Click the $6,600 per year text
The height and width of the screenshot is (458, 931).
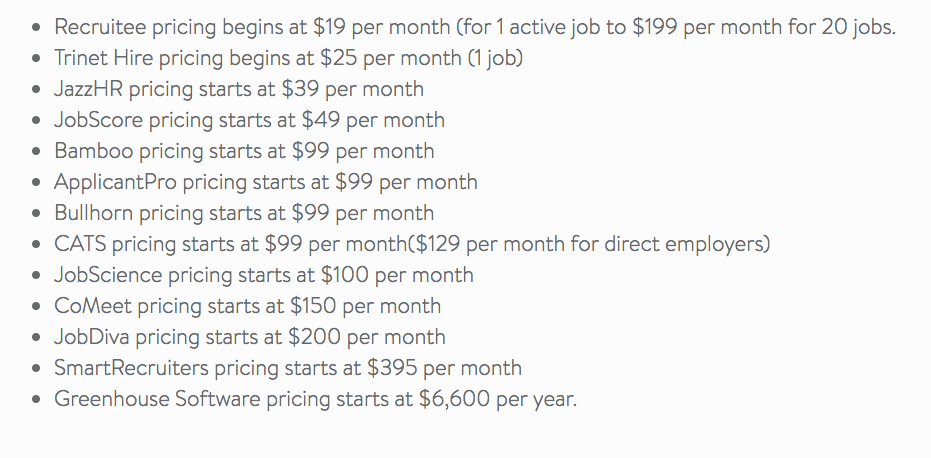pyautogui.click(x=498, y=398)
